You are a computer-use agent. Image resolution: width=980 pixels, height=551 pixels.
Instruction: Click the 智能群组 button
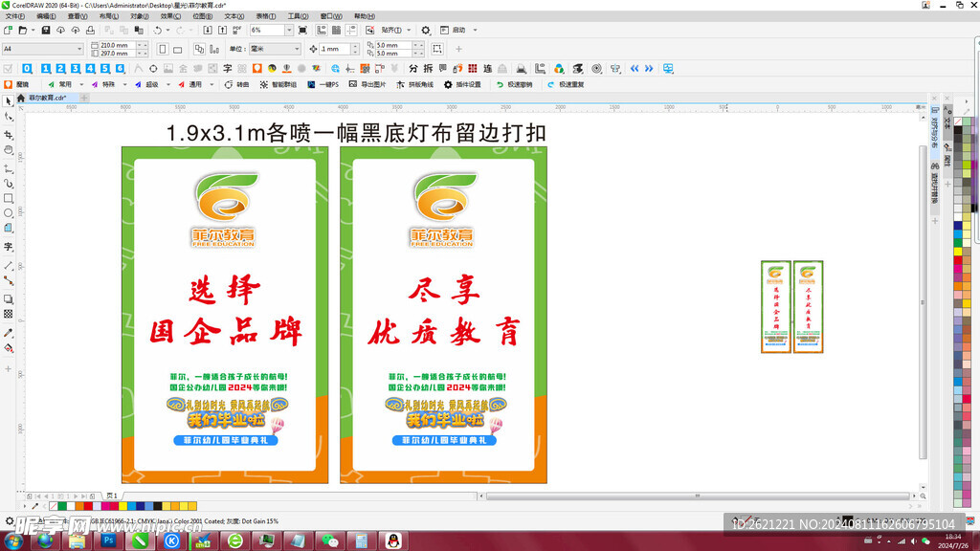(x=278, y=84)
